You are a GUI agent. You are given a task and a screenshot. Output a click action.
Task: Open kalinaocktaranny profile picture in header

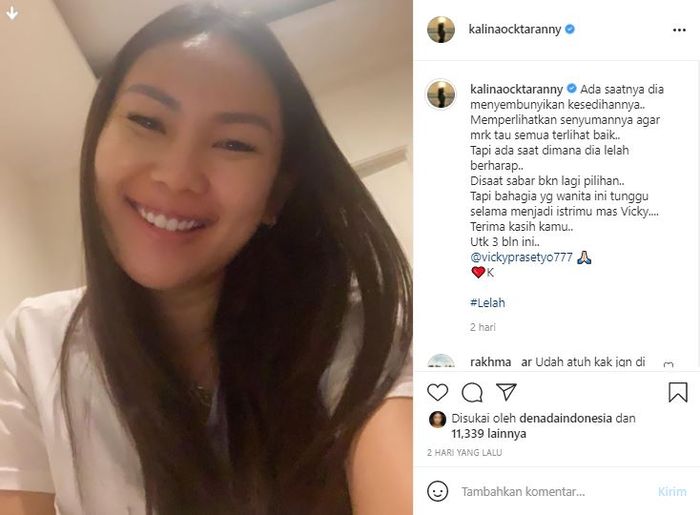point(441,29)
